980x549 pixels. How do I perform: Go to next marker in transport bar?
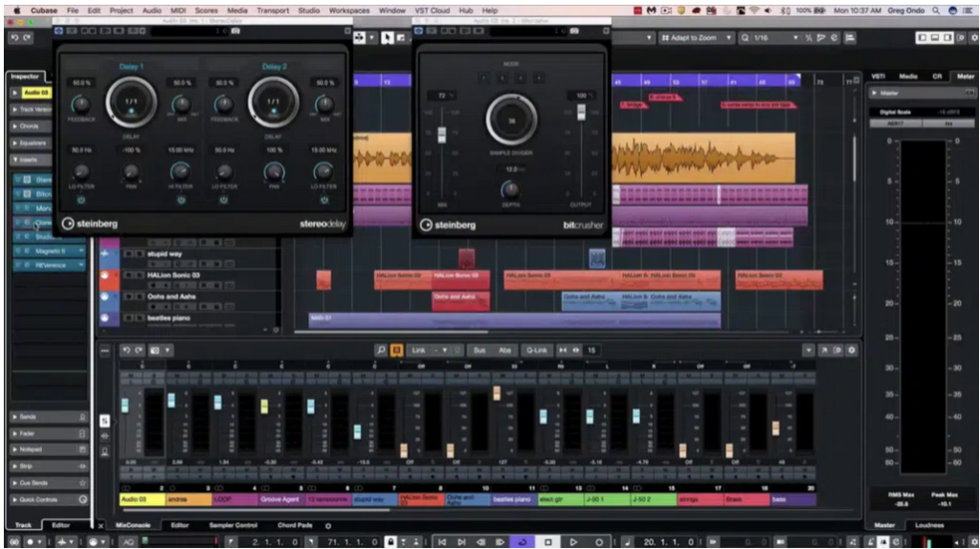click(461, 541)
